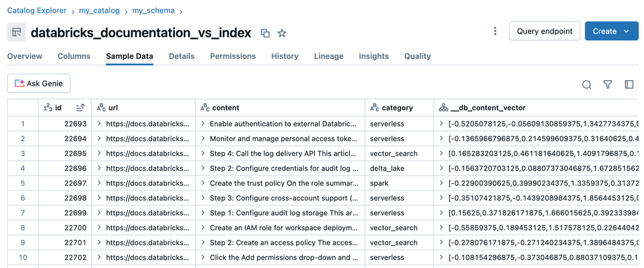The height and width of the screenshot is (268, 644).
Task: Select row number 5 in the table
Action: pos(23,183)
